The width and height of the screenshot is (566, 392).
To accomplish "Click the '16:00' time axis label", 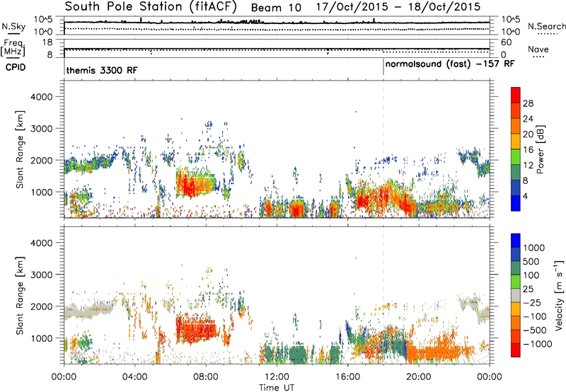I will 347,377.
